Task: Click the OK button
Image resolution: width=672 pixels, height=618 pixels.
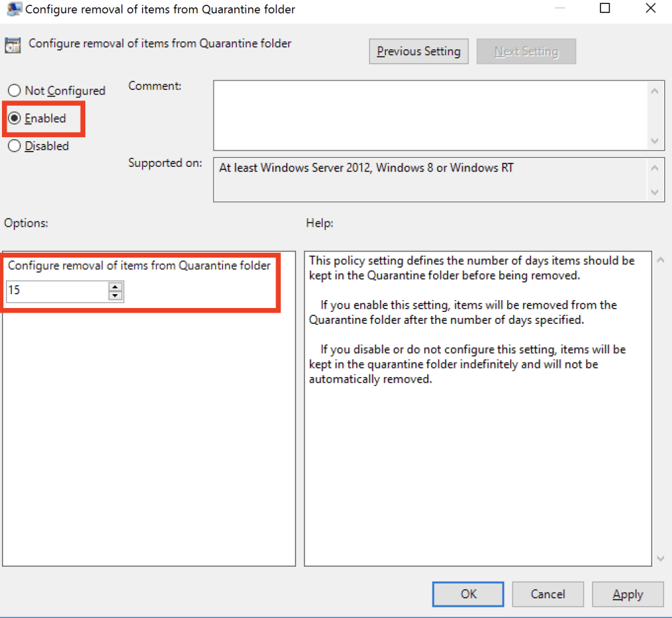Action: pyautogui.click(x=469, y=594)
